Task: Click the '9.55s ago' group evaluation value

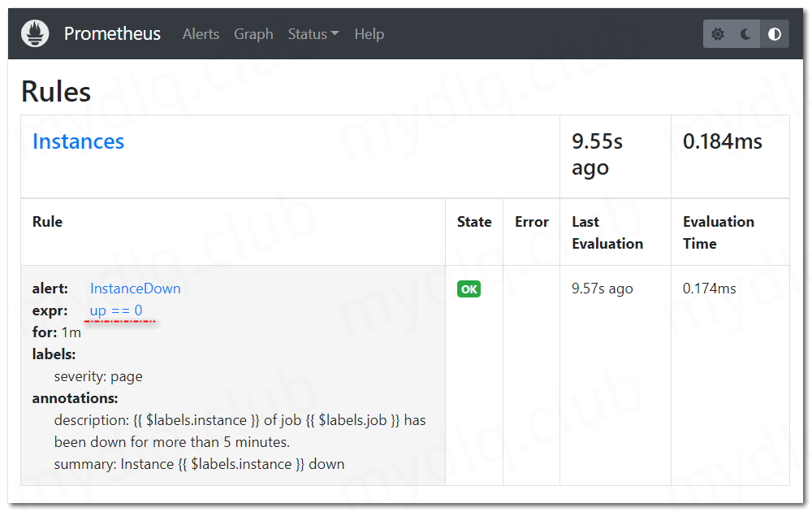Action: coord(597,154)
